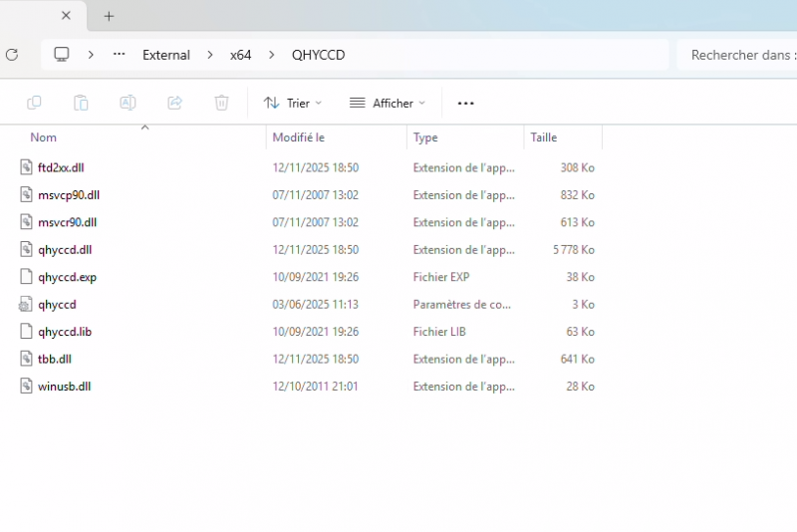Screen dimensions: 797x532
Task: Select file name winusb.dll
Action: click(x=64, y=387)
